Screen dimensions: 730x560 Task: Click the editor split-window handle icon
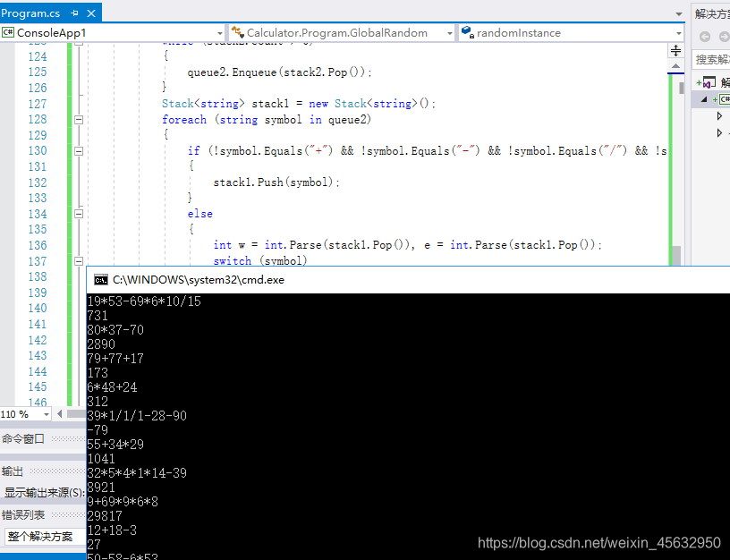point(675,50)
